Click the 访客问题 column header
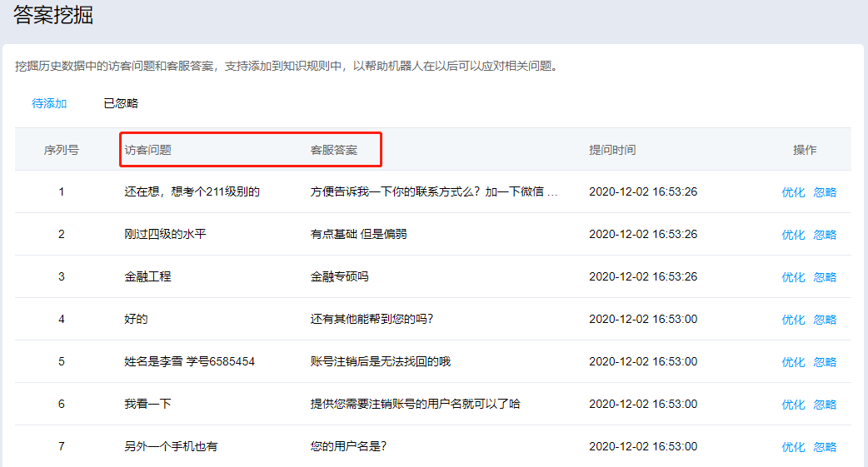868x467 pixels. (148, 150)
